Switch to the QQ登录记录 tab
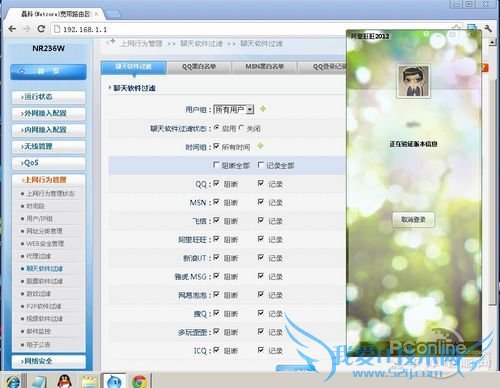 (322, 67)
